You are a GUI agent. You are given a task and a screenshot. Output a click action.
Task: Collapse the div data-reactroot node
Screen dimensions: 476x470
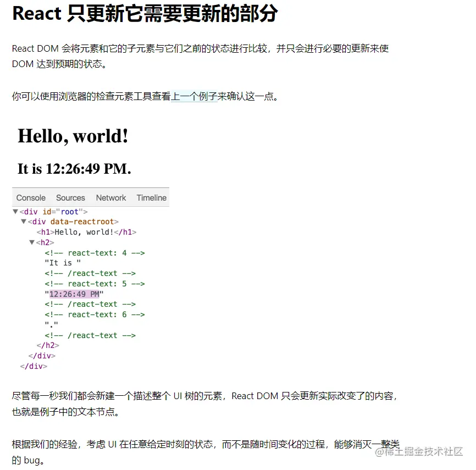click(24, 222)
